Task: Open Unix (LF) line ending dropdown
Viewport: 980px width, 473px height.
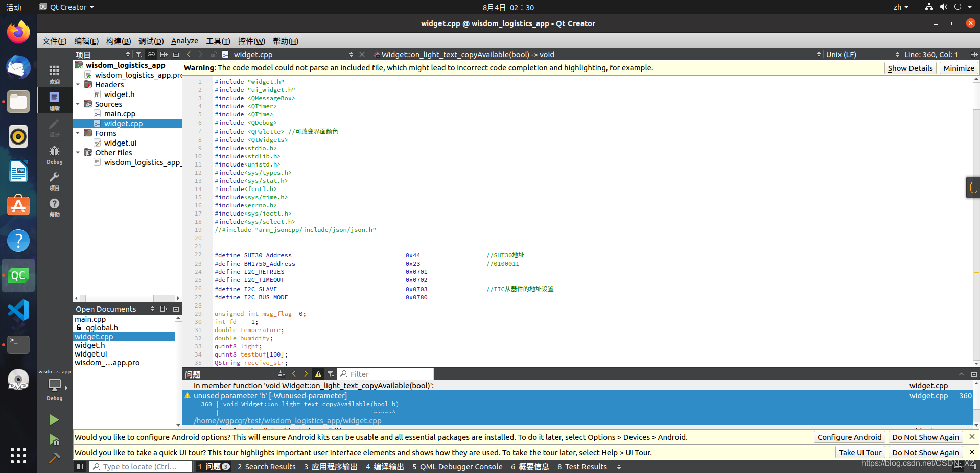Action: (862, 54)
